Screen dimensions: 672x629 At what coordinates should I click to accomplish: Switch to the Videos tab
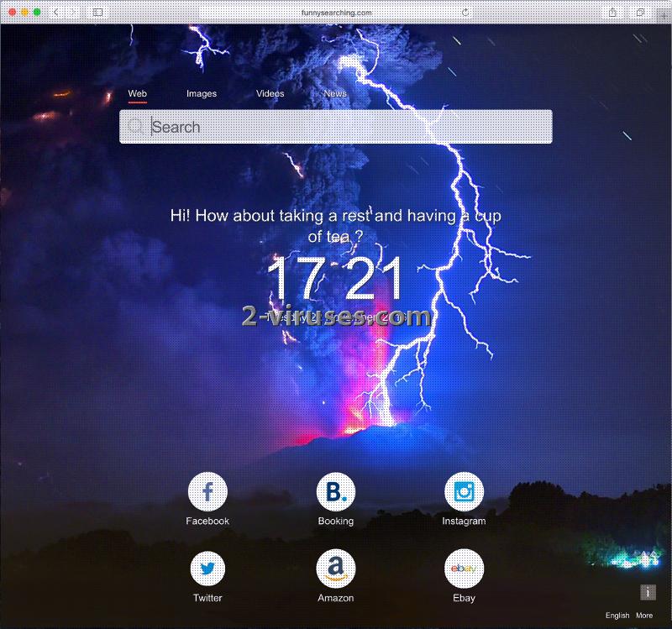coord(270,94)
